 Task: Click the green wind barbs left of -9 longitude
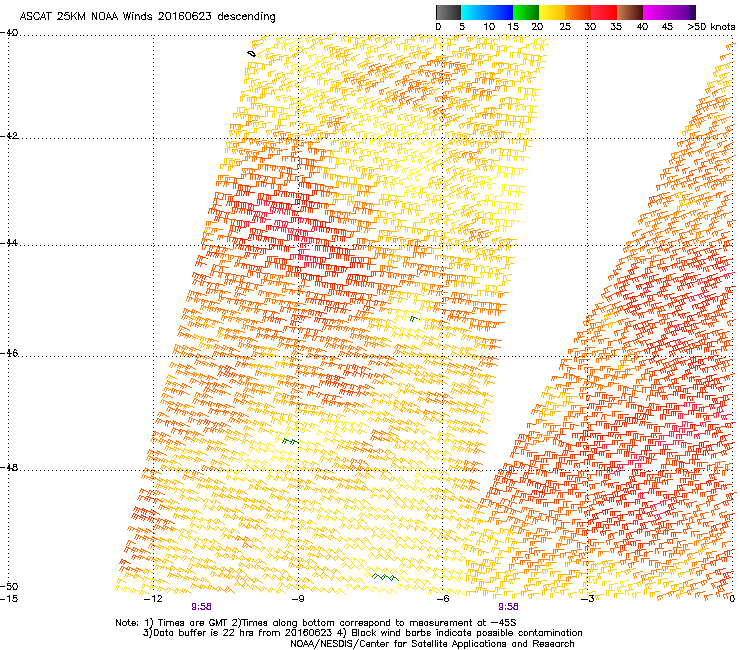coord(290,442)
